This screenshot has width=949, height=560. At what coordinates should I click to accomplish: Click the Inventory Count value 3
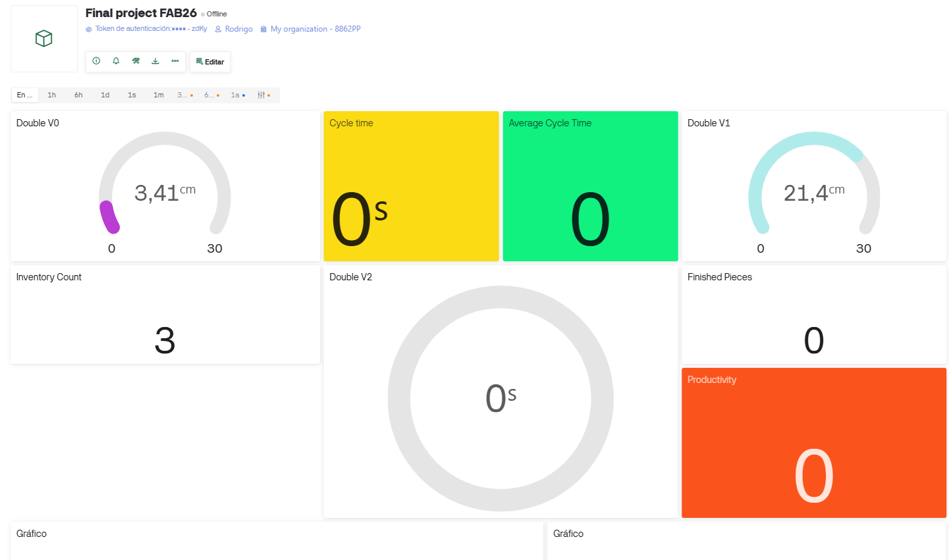(x=165, y=340)
